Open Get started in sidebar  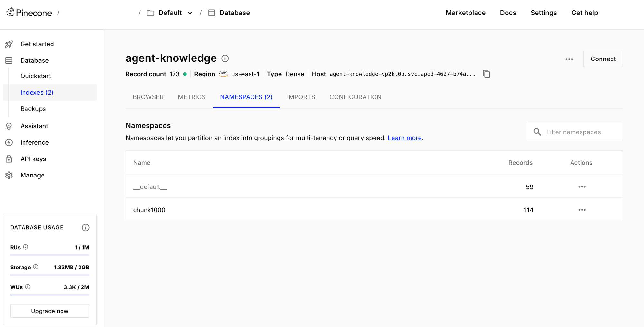pos(37,44)
